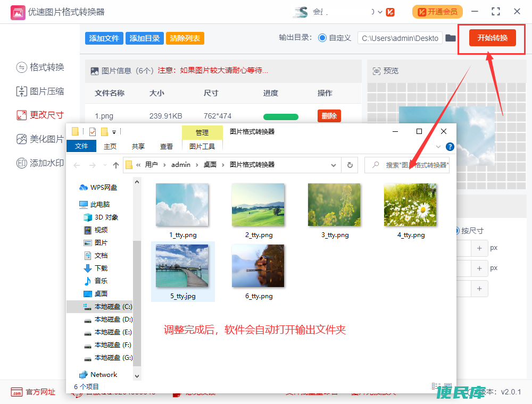Screen dimensions: 532x404
Task: Click the new folder icon in Explorer quick toolbar
Action: pyautogui.click(x=104, y=131)
